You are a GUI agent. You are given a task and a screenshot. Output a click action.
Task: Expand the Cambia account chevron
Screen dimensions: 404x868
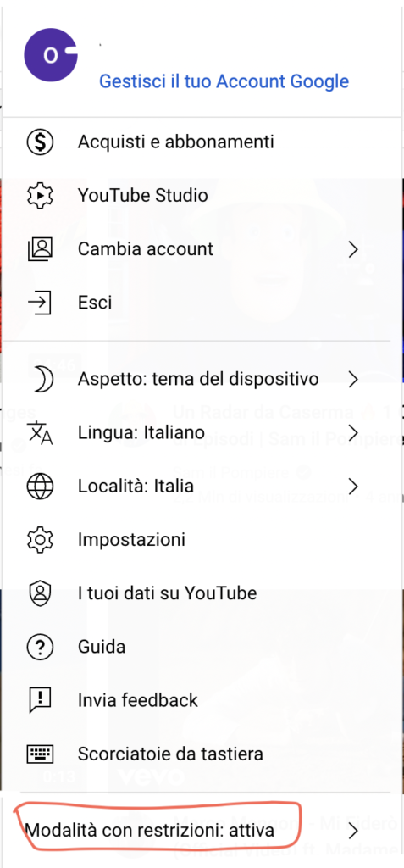[x=354, y=249]
